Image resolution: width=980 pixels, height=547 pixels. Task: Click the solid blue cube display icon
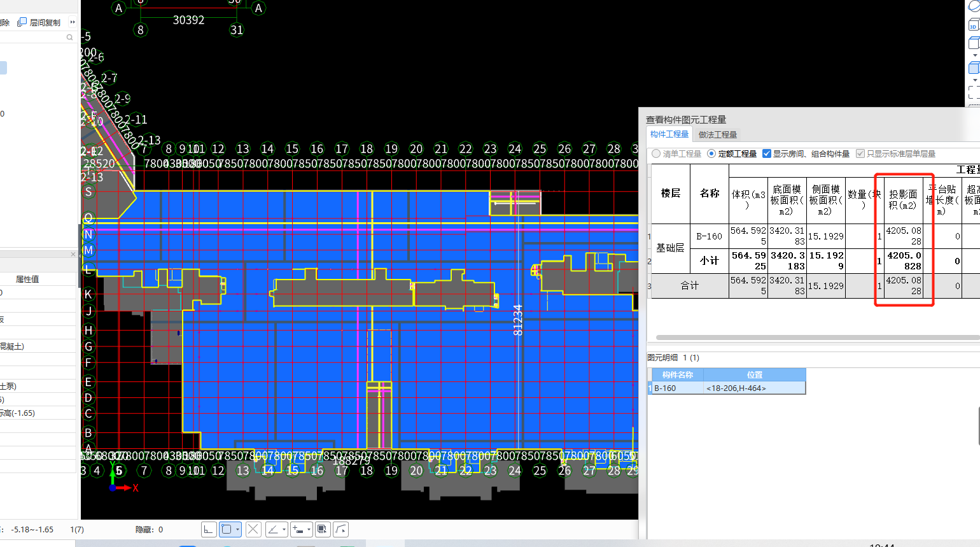click(974, 68)
